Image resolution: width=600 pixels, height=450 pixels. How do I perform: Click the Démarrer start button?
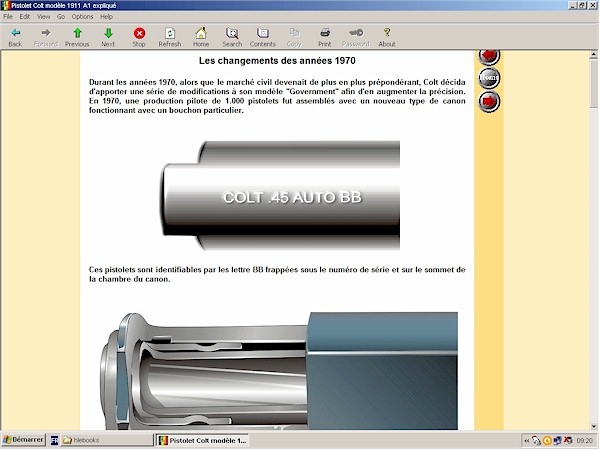[24, 440]
